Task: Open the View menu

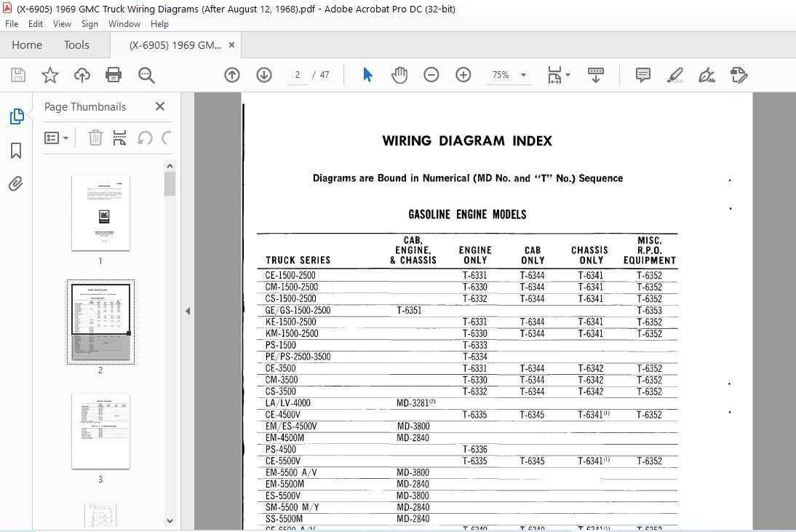Action: [x=62, y=24]
